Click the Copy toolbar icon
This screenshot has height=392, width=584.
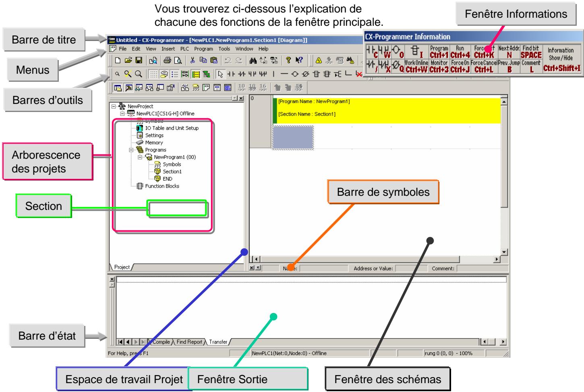[203, 60]
